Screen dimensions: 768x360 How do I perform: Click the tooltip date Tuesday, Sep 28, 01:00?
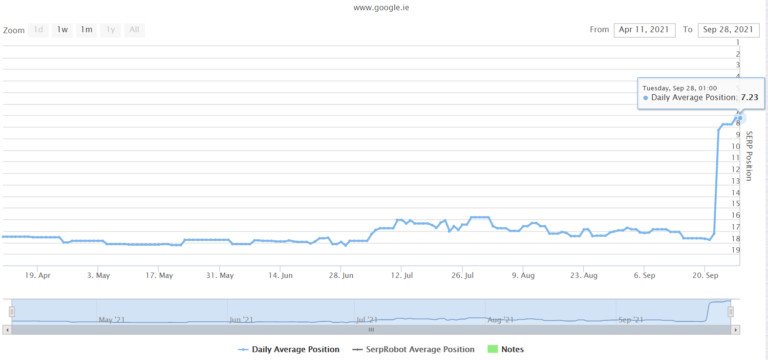pyautogui.click(x=680, y=88)
